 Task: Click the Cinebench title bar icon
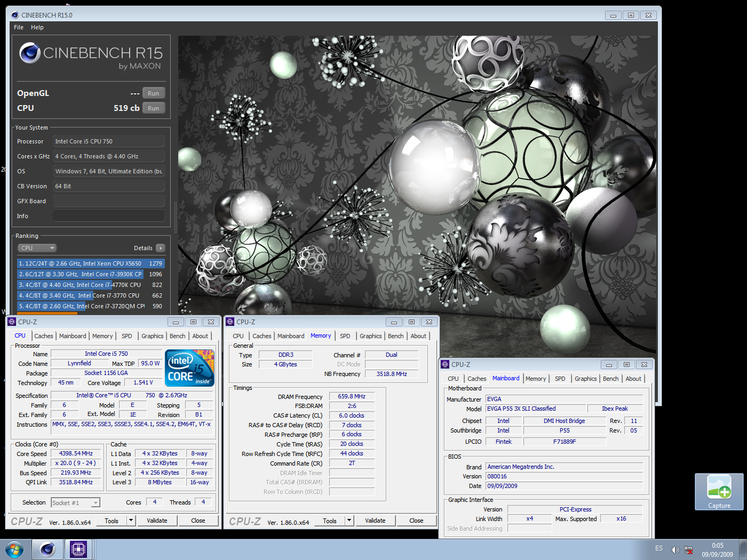[x=15, y=15]
